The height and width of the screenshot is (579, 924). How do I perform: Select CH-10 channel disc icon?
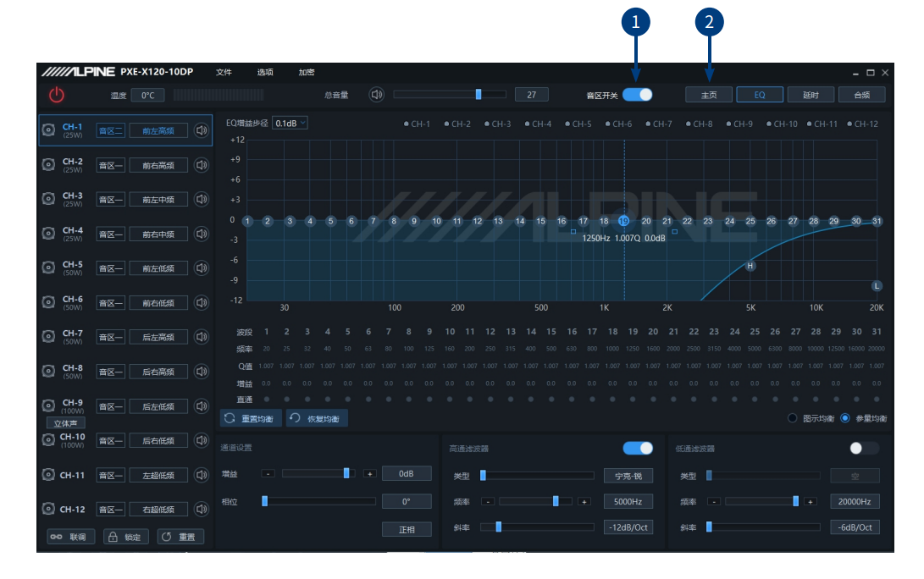(x=48, y=440)
